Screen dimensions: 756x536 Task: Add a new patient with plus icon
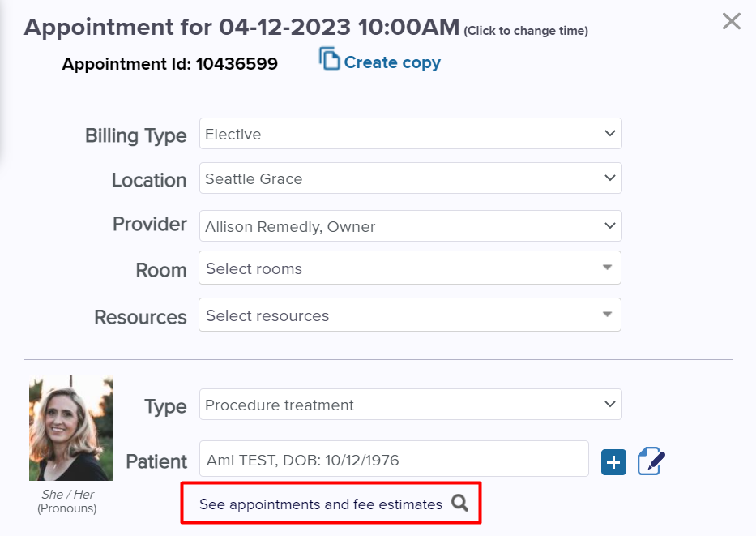(x=613, y=462)
